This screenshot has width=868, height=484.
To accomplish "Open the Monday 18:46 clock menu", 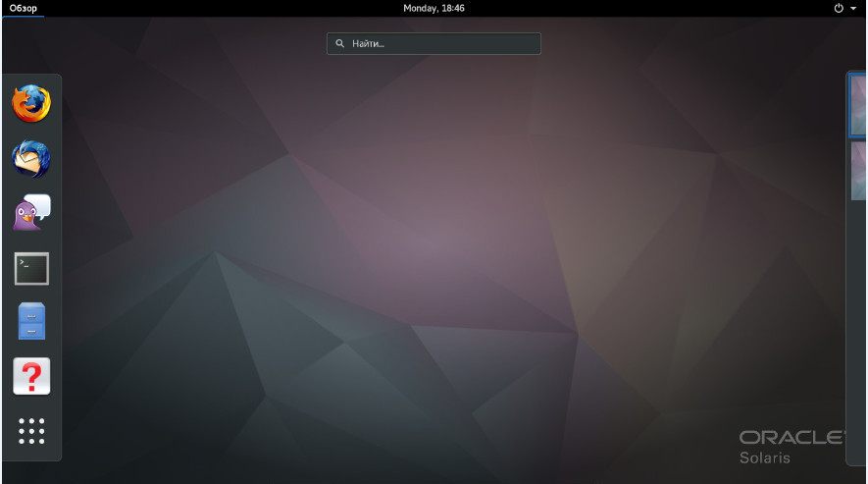I will (x=434, y=8).
